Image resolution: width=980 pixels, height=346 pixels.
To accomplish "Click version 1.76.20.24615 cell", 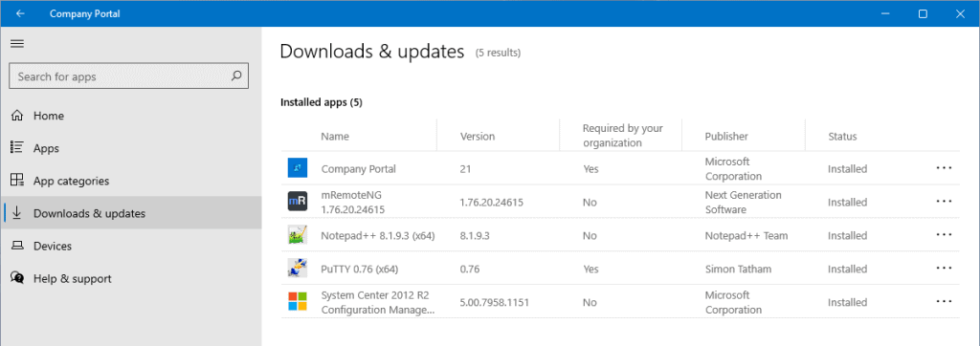I will point(491,203).
